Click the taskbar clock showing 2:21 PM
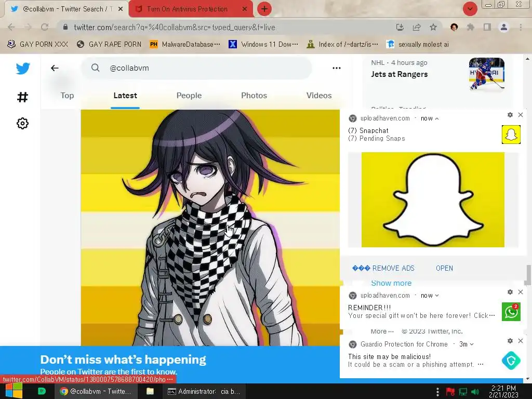Viewport: 532px width, 399px height. (503, 391)
